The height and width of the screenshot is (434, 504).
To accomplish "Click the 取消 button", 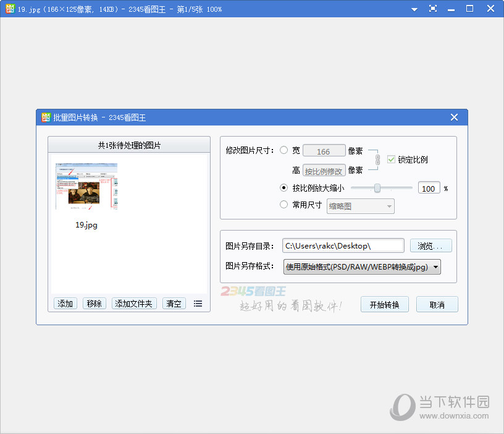I will tap(437, 304).
